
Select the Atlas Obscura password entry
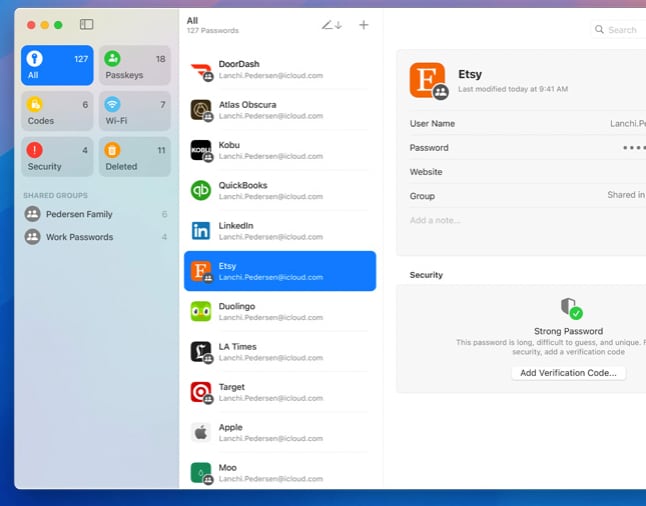[x=280, y=110]
